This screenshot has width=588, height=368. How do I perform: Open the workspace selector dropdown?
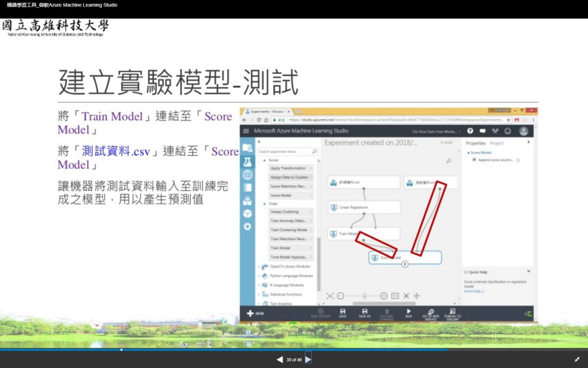[x=437, y=131]
